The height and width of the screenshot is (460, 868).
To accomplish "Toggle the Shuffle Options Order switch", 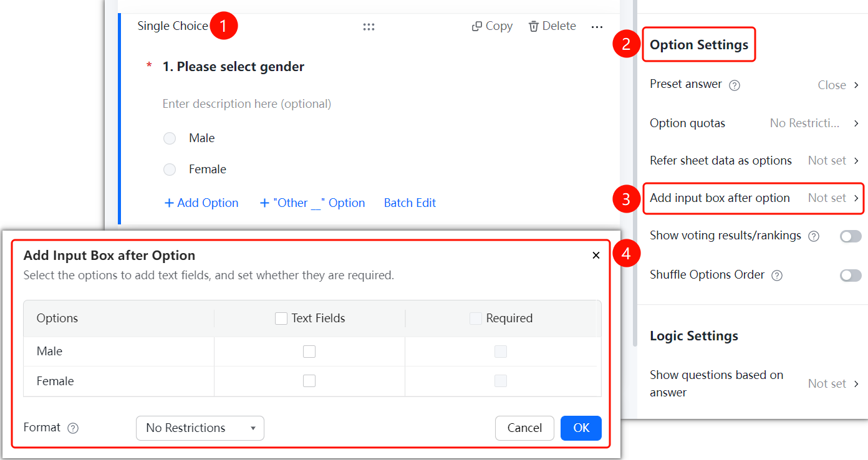I will [851, 276].
